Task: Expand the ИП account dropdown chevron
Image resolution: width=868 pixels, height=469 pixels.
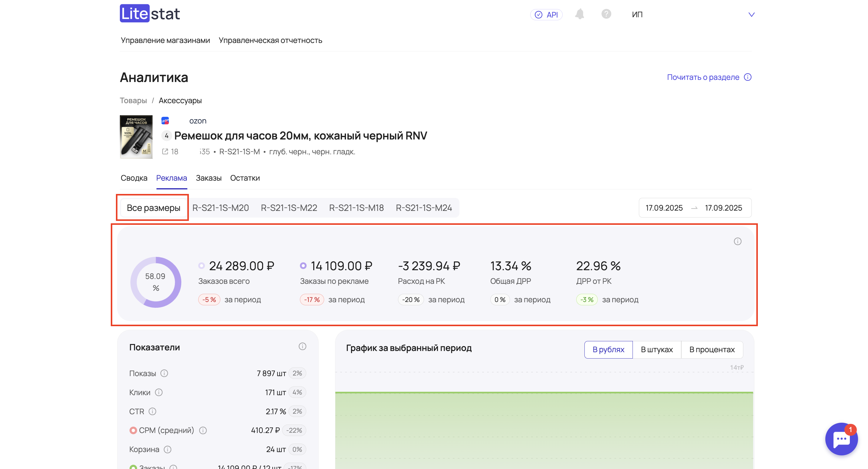Action: [751, 15]
